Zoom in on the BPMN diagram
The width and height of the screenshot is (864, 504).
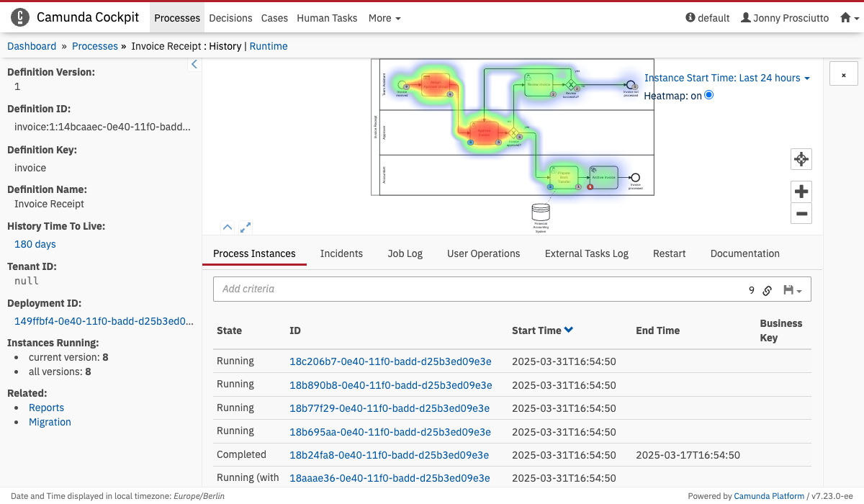801,192
